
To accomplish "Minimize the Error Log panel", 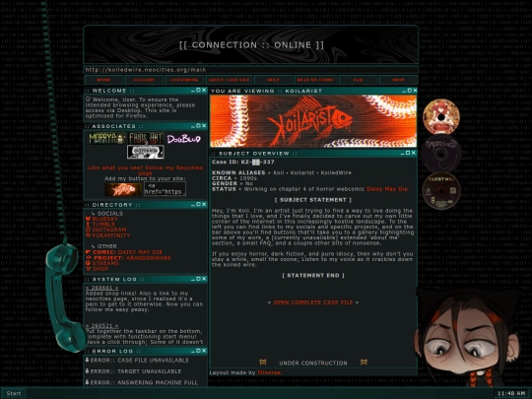I will pos(193,351).
